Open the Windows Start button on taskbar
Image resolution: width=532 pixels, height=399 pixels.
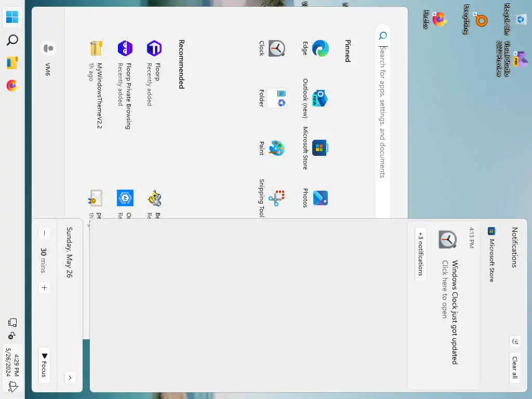12,17
